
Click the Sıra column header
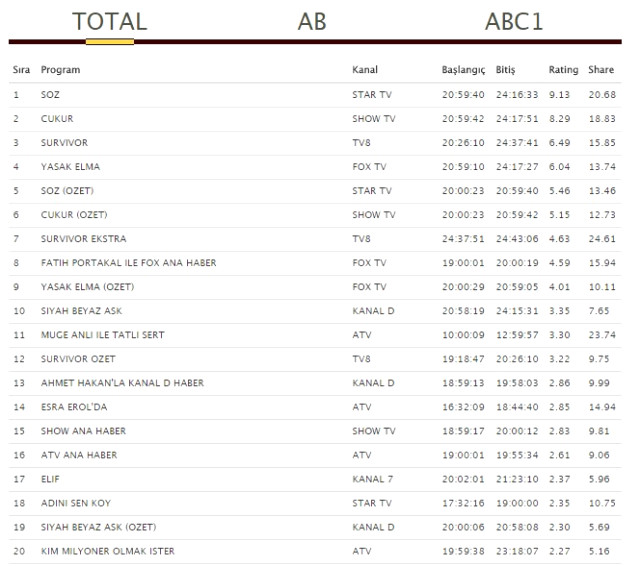click(x=21, y=70)
